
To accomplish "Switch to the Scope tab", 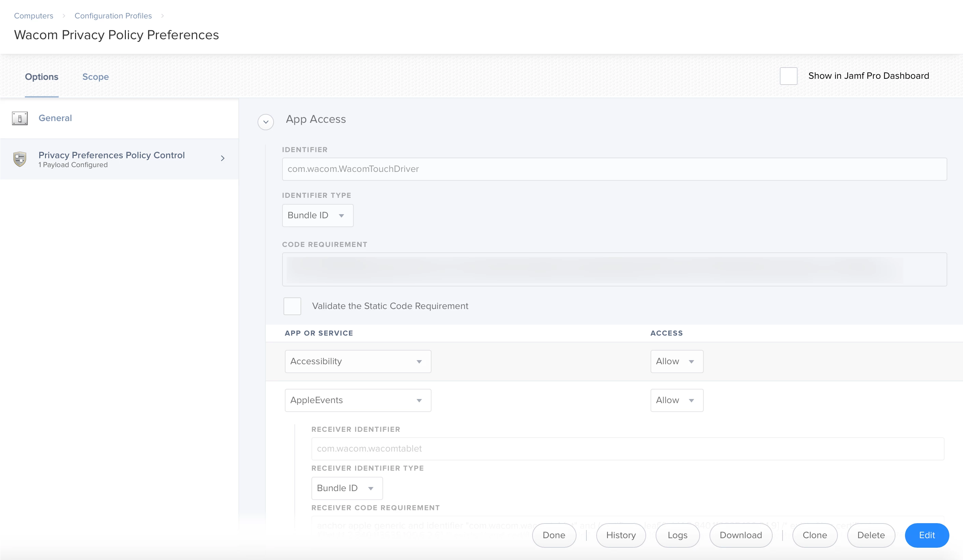I will (x=96, y=77).
